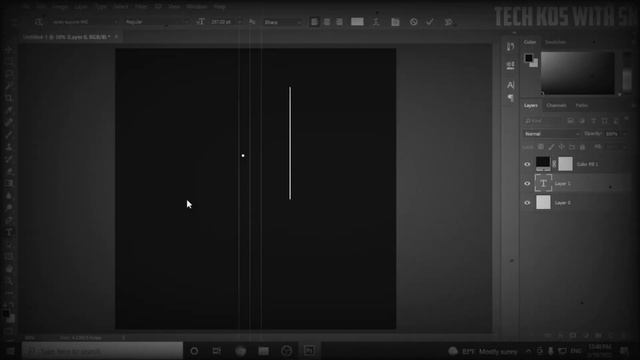
Task: Open the History panel icon
Action: tap(511, 47)
